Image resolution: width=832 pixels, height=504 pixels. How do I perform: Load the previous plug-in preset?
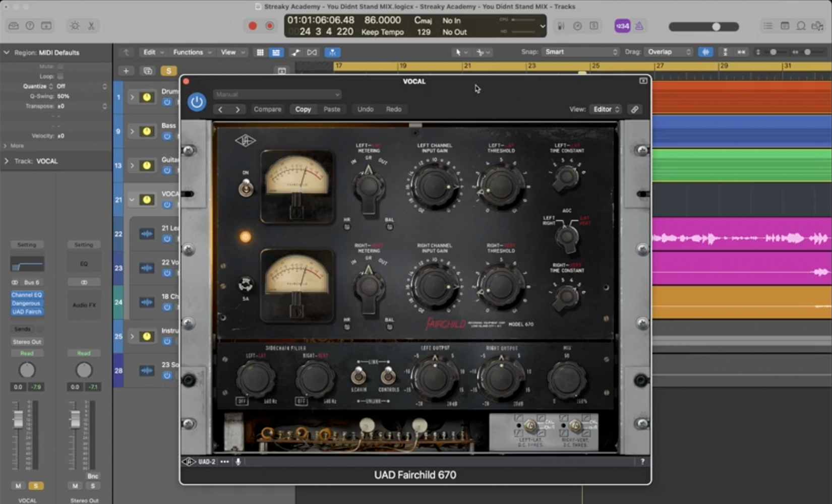pyautogui.click(x=220, y=109)
